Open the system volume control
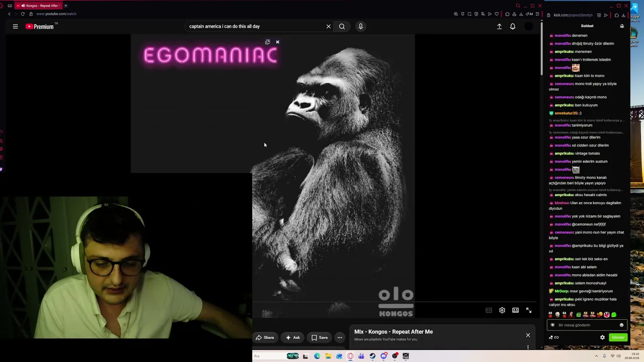The image size is (644, 362). click(x=618, y=356)
